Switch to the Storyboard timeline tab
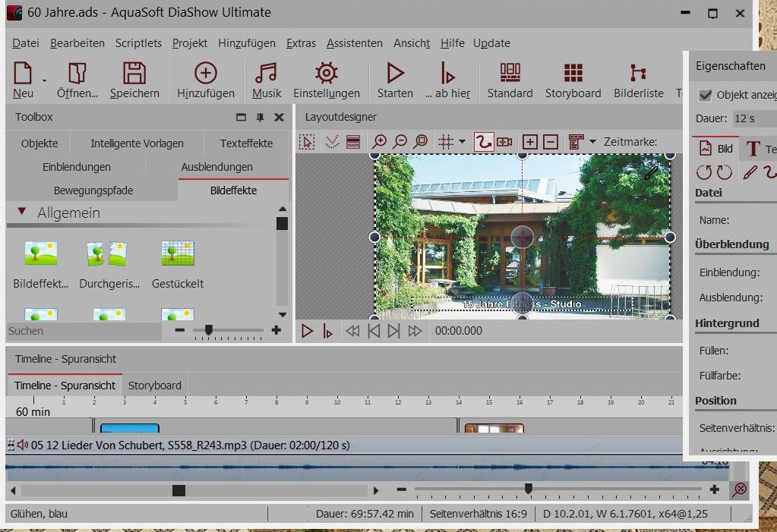Image resolution: width=777 pixels, height=532 pixels. (154, 386)
